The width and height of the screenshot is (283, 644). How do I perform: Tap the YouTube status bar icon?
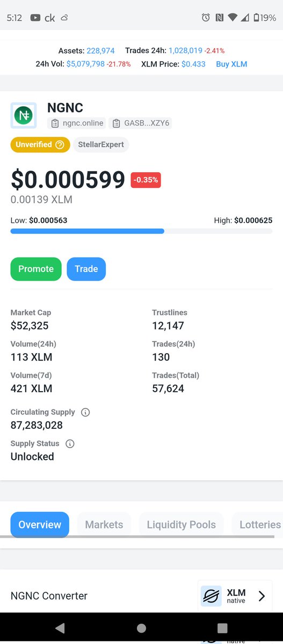point(35,18)
